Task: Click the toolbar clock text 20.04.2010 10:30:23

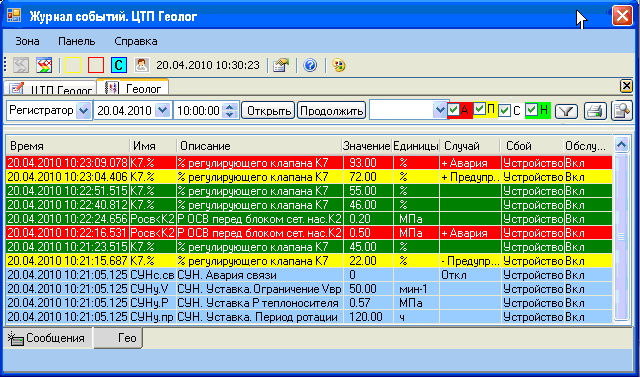Action: 208,65
